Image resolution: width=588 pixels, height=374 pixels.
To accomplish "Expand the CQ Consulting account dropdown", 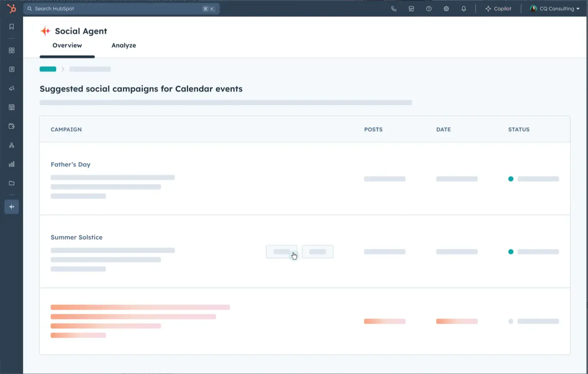I will (x=555, y=9).
